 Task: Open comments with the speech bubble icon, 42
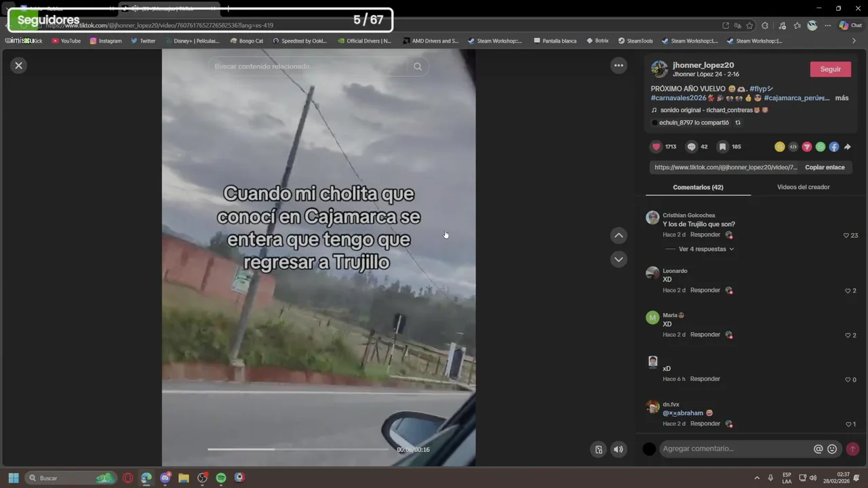(x=692, y=146)
